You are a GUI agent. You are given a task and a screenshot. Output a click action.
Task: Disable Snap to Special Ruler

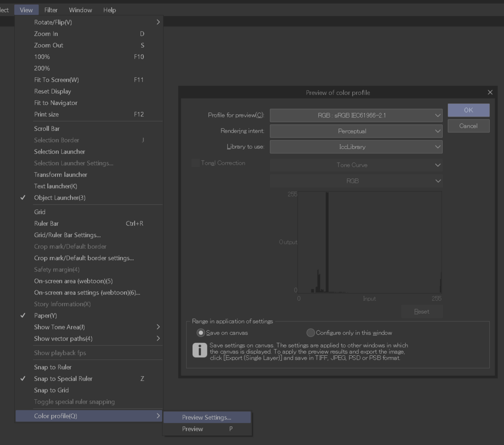tap(63, 379)
